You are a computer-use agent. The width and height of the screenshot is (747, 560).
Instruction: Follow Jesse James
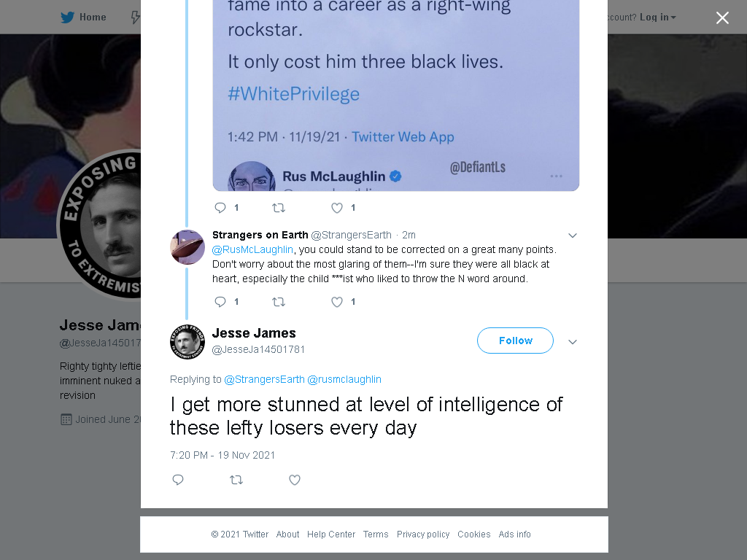tap(515, 341)
